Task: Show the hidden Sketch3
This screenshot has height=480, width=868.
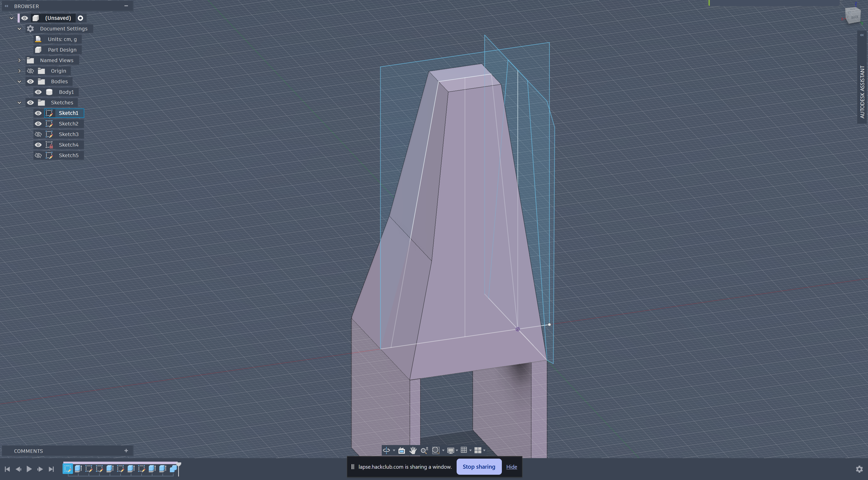Action: tap(38, 134)
